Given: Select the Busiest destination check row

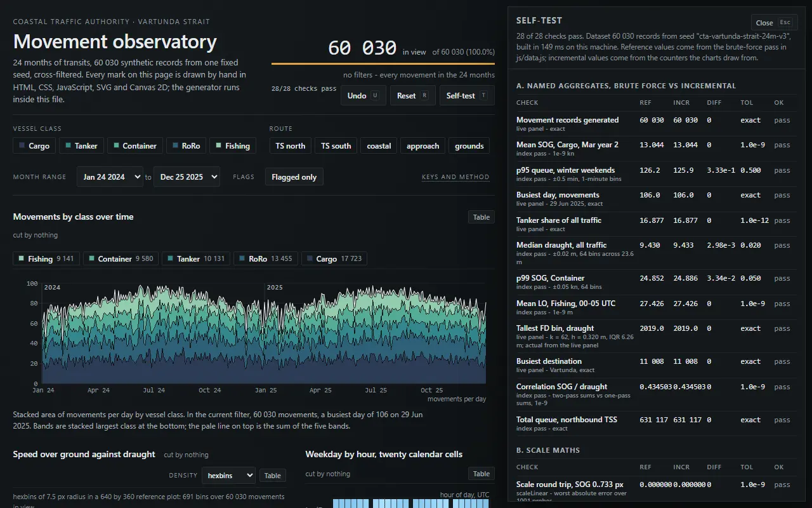Looking at the screenshot, I should pos(656,366).
